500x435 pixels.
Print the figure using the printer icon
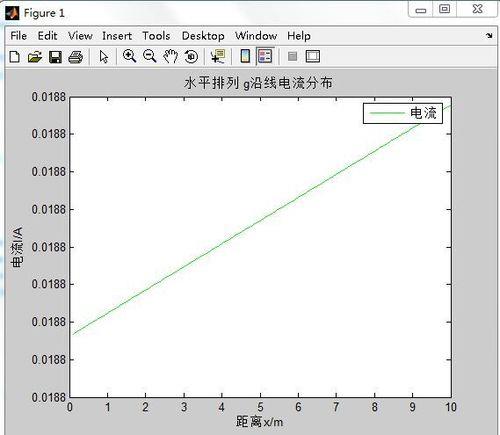click(x=76, y=57)
